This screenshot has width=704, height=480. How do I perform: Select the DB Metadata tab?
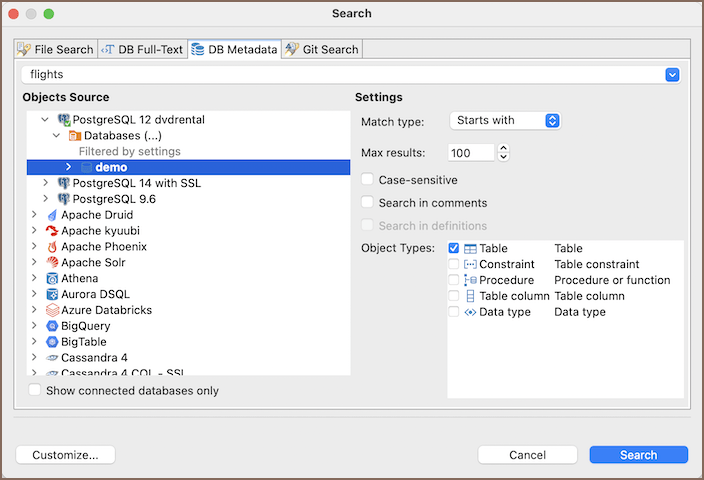point(235,49)
